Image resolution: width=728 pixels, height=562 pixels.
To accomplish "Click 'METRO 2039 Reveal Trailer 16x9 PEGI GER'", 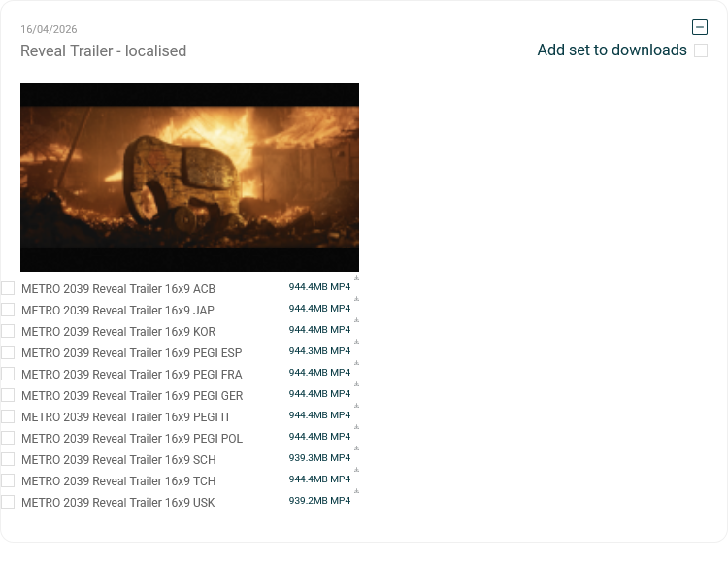I will pos(132,396).
